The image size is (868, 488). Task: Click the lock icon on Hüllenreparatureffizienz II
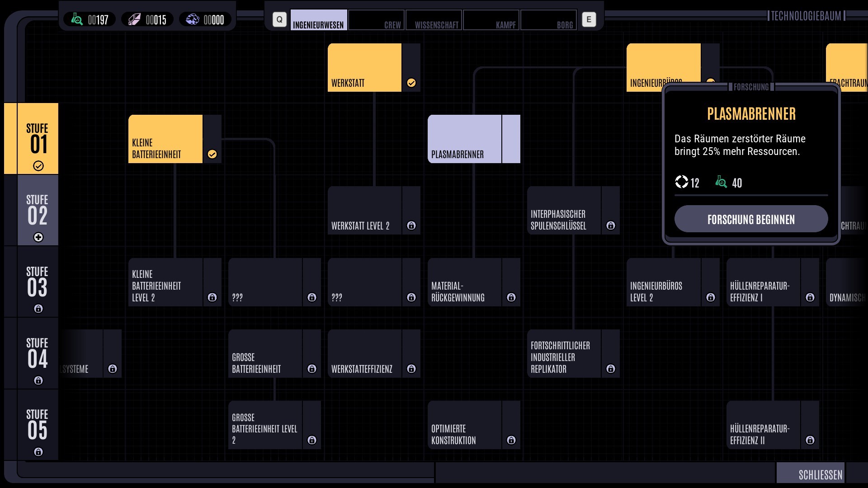pos(810,440)
